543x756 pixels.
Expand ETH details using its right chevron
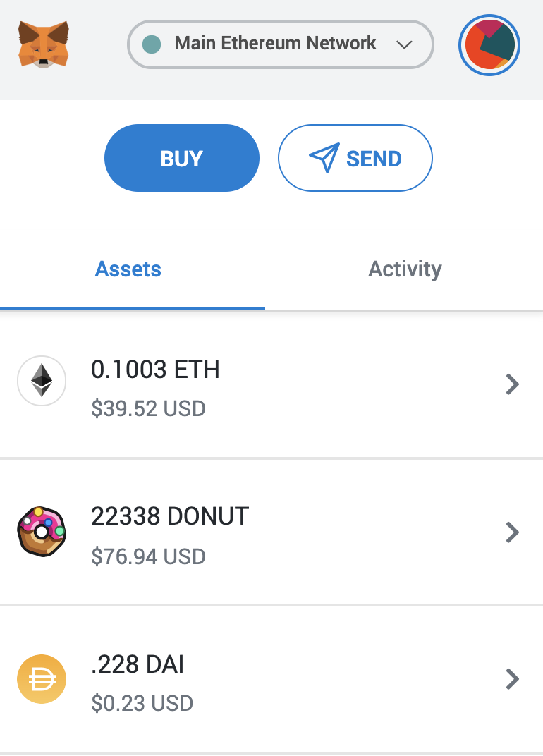click(x=513, y=384)
